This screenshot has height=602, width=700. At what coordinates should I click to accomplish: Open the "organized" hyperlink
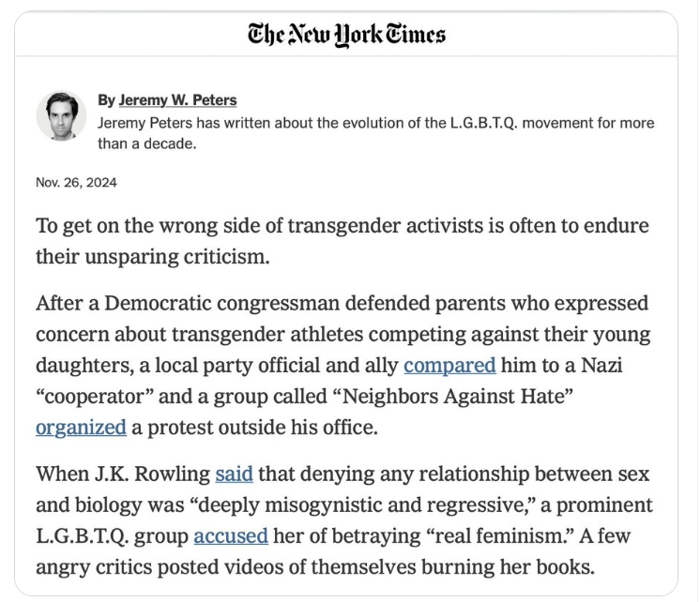coord(81,428)
